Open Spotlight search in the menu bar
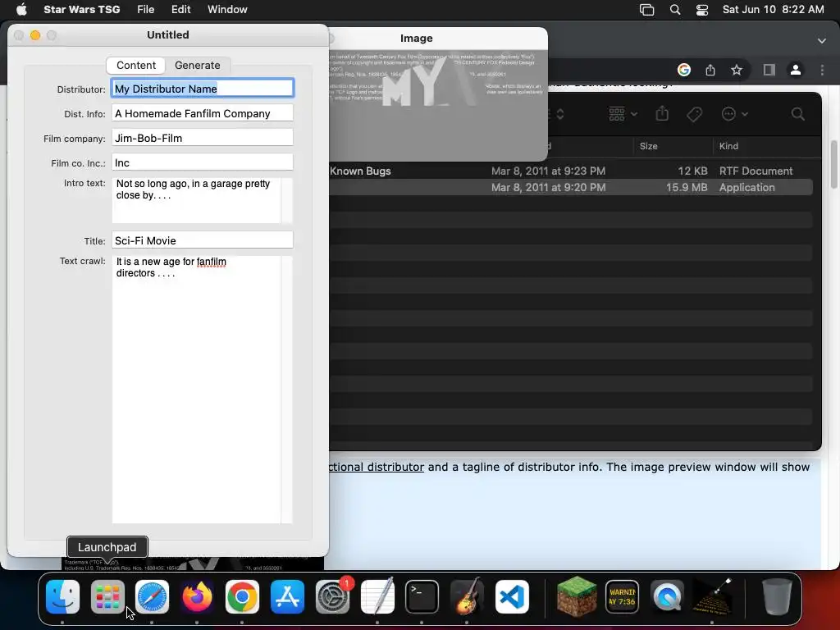840x630 pixels. 675,10
